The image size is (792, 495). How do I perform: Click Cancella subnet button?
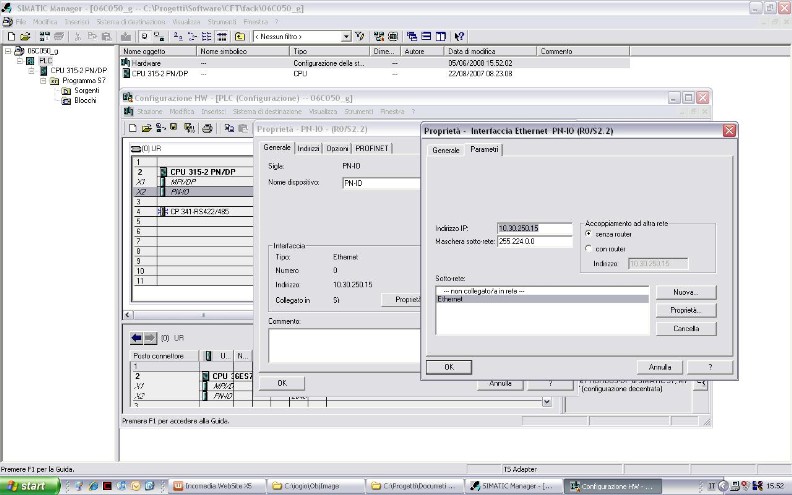(x=686, y=328)
